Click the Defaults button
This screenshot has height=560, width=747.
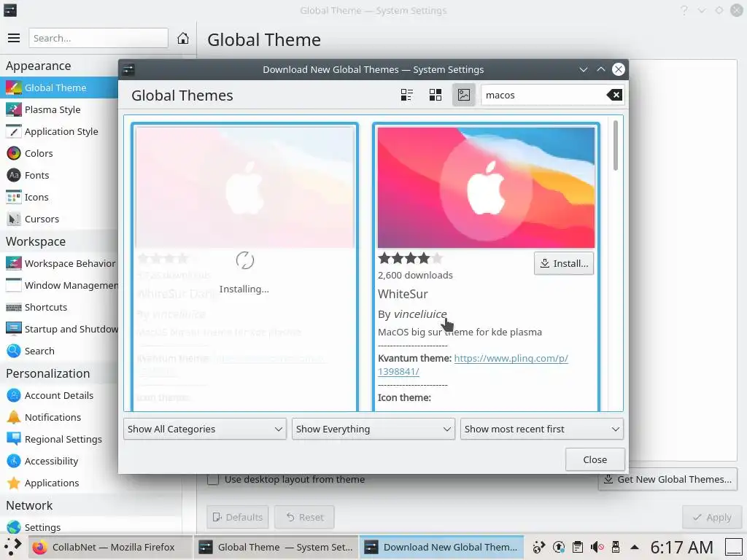(238, 517)
